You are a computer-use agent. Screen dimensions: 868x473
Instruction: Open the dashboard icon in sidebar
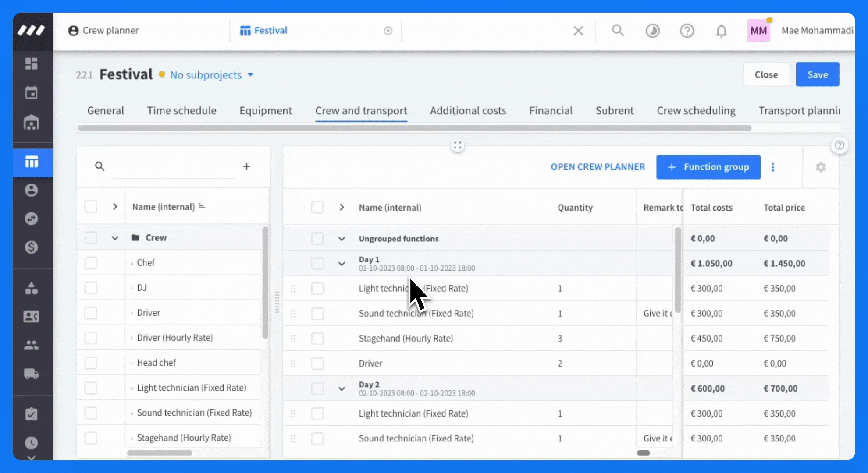pyautogui.click(x=31, y=64)
